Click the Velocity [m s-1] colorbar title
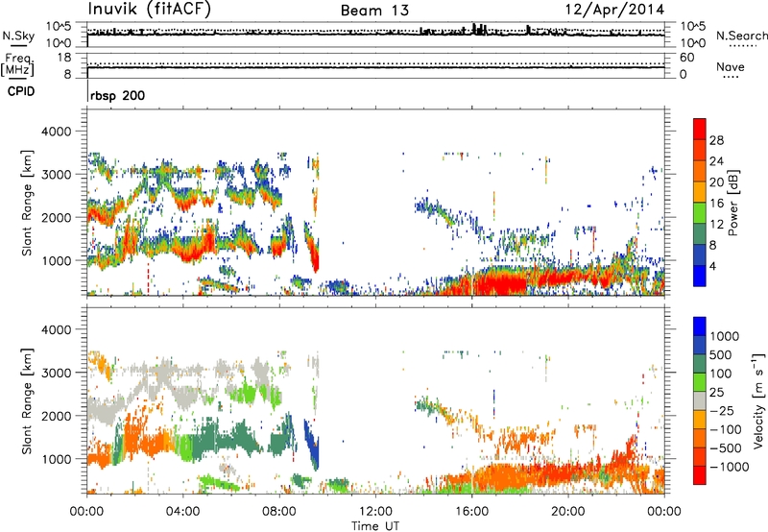 coord(758,400)
